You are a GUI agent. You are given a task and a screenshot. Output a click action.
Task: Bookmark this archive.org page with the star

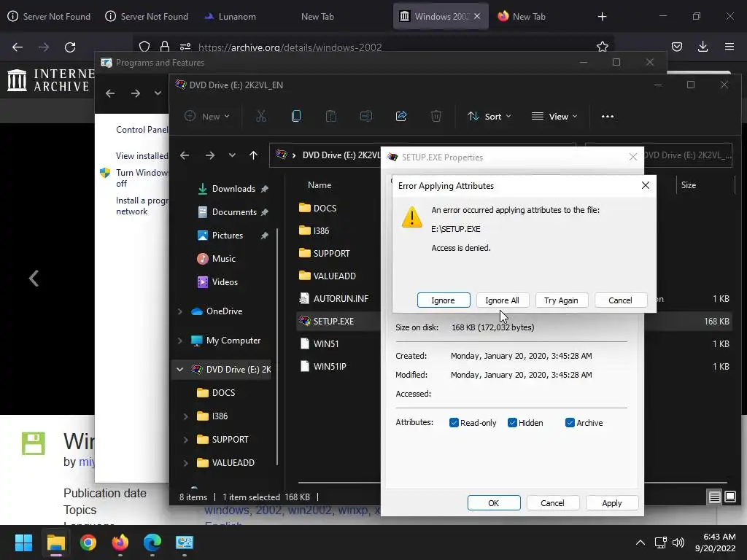pyautogui.click(x=602, y=47)
